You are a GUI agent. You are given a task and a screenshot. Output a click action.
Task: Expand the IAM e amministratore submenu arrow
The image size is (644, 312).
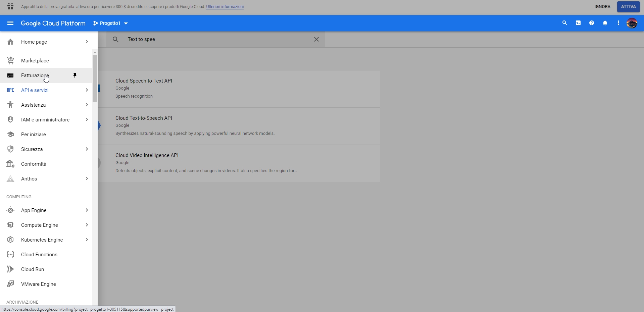click(87, 120)
